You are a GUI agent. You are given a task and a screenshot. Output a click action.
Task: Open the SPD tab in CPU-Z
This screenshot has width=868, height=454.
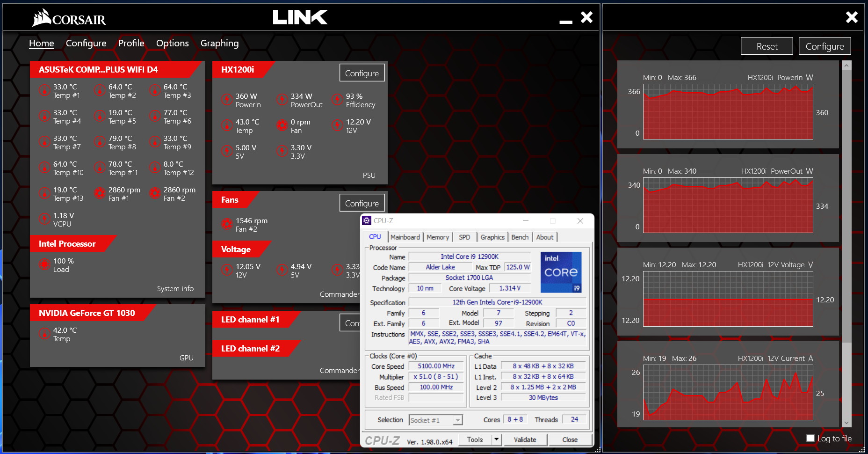coord(464,237)
